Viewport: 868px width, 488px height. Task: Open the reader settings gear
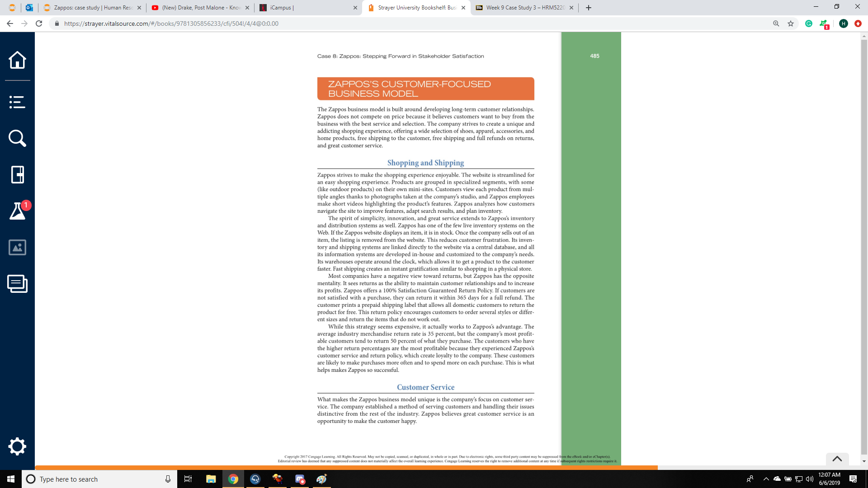click(17, 446)
